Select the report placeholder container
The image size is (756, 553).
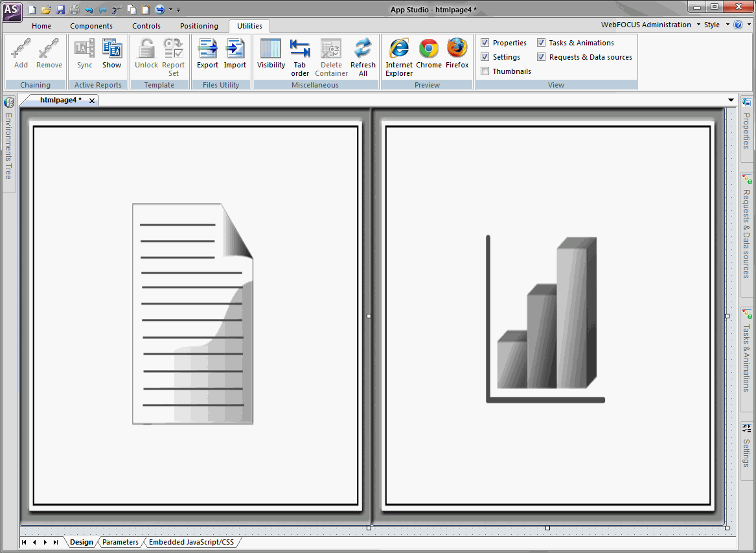195,315
